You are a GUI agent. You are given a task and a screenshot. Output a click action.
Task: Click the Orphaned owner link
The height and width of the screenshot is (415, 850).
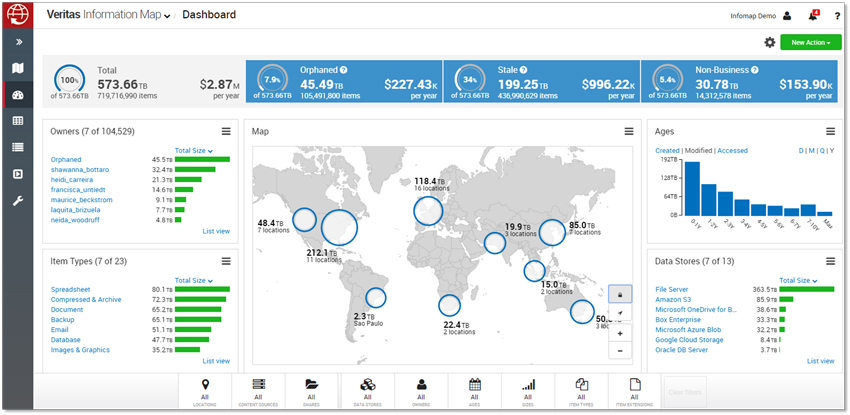[x=66, y=160]
